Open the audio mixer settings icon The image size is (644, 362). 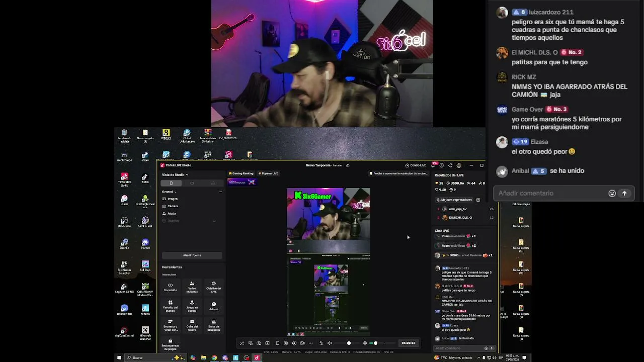pos(321,343)
